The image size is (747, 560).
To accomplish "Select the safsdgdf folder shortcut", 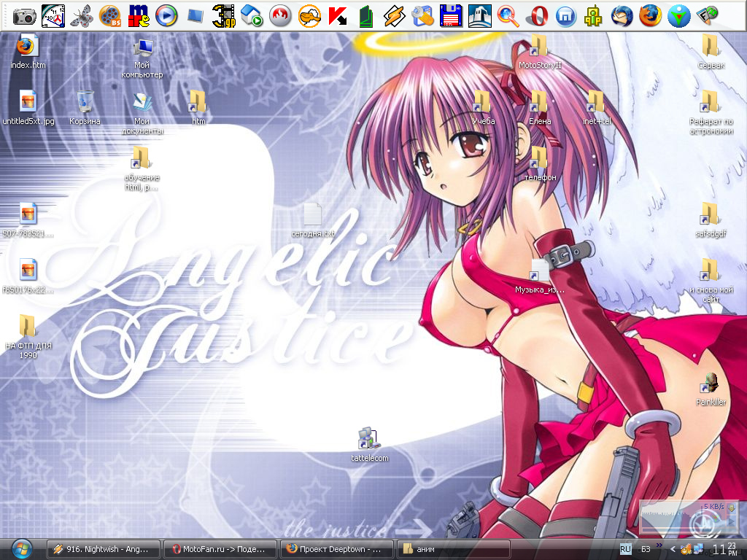I will pyautogui.click(x=711, y=221).
